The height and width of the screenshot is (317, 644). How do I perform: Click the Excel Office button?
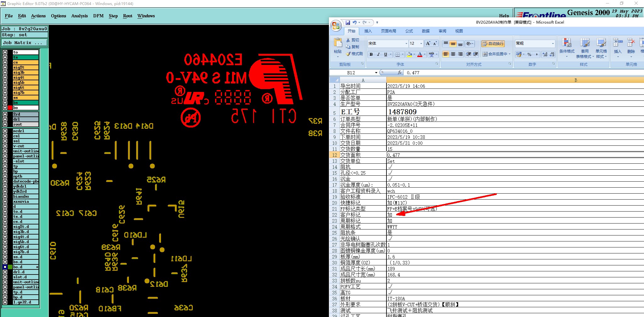(336, 25)
